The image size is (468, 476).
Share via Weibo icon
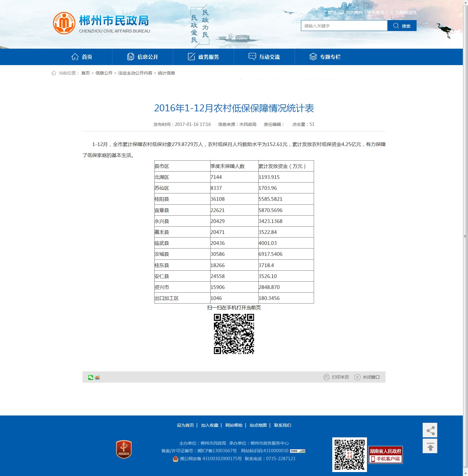click(x=97, y=377)
